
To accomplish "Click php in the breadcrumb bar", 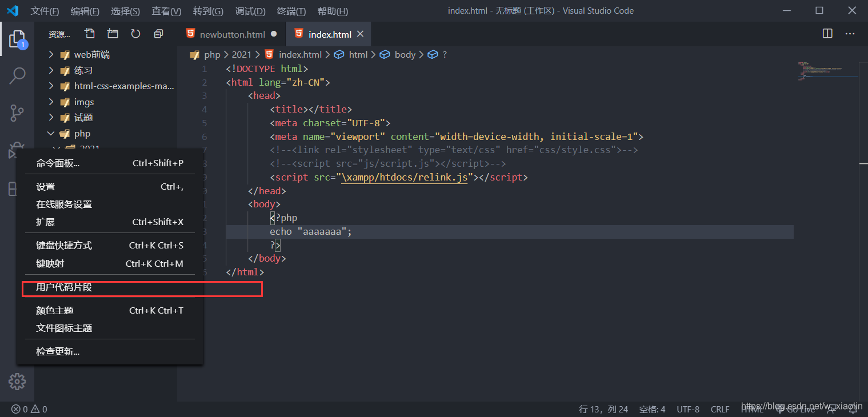I will coord(212,55).
